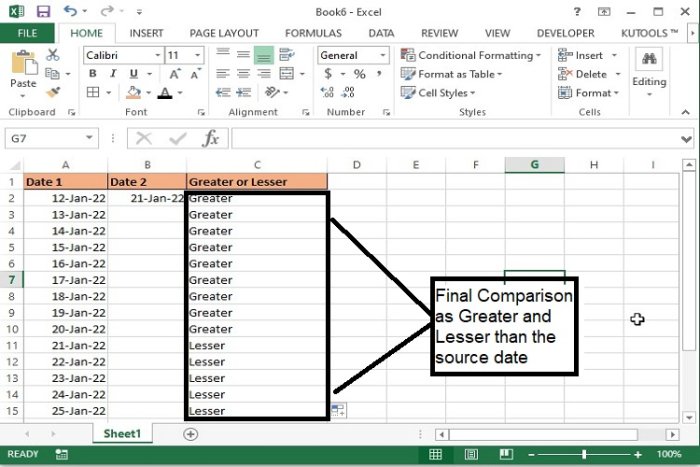Click the Auto Fill Options icon
This screenshot has width=700, height=467.
tap(339, 410)
